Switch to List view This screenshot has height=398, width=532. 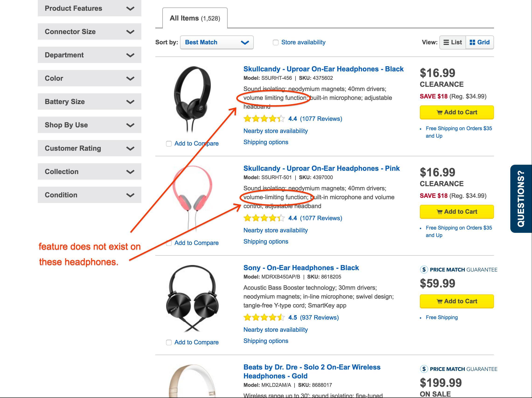[453, 42]
